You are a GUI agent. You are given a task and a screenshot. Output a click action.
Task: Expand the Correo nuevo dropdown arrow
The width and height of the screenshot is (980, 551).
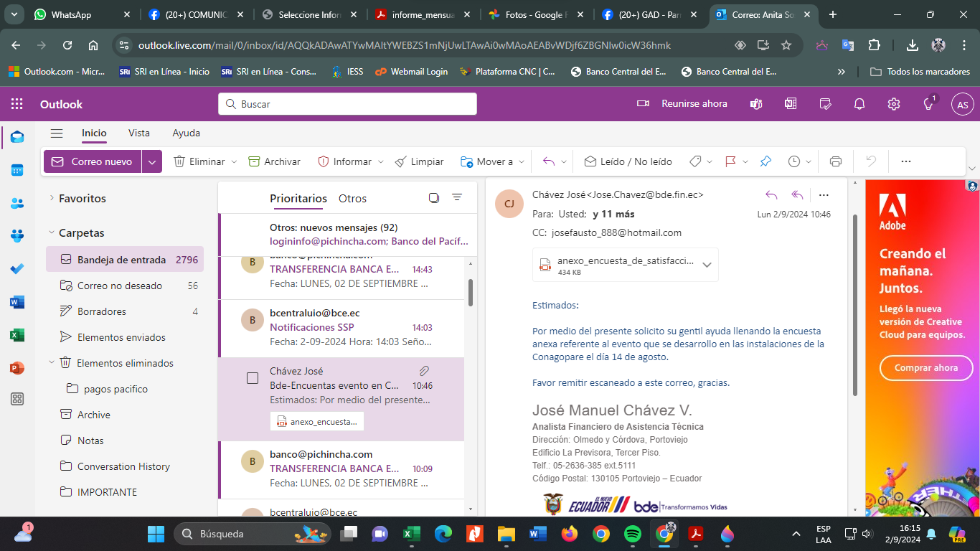151,161
